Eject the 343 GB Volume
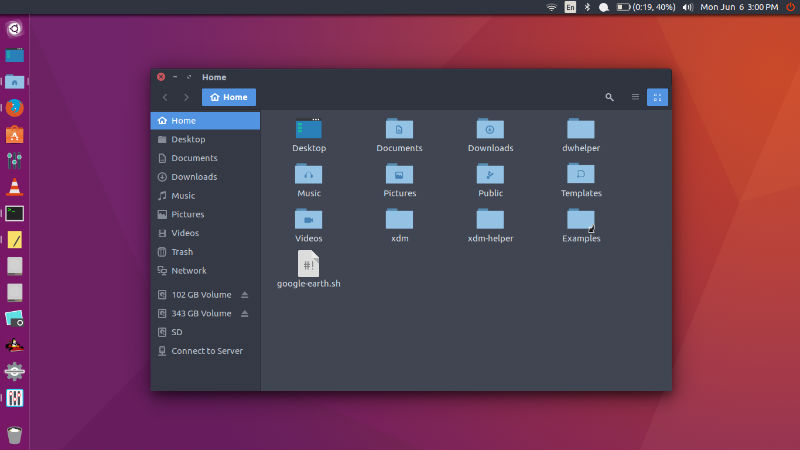The image size is (800, 450). click(245, 314)
